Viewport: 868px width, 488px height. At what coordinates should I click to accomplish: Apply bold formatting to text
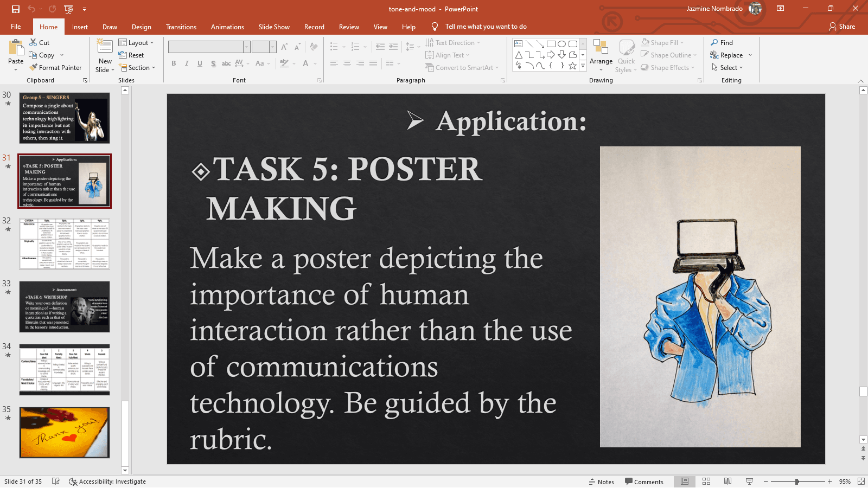tap(174, 63)
